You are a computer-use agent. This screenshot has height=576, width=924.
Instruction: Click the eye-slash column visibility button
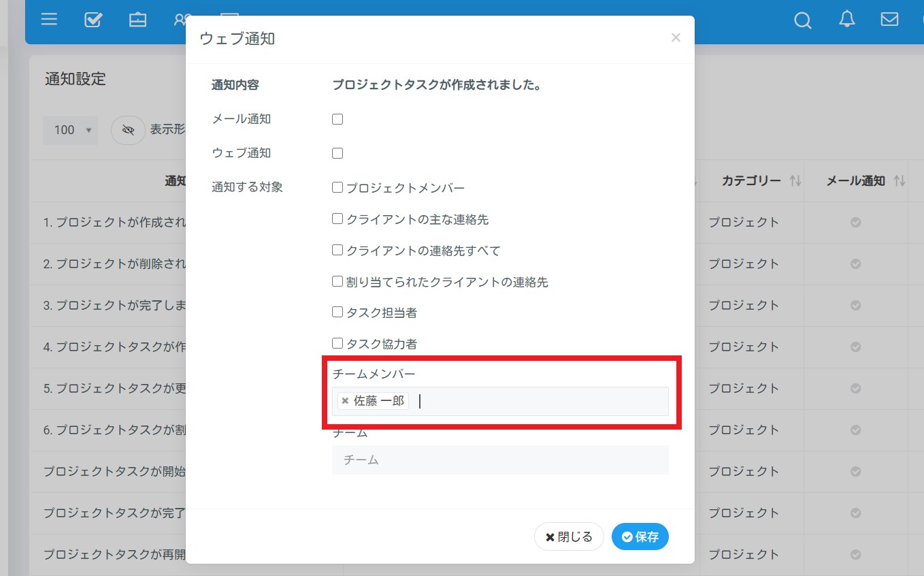click(x=128, y=130)
